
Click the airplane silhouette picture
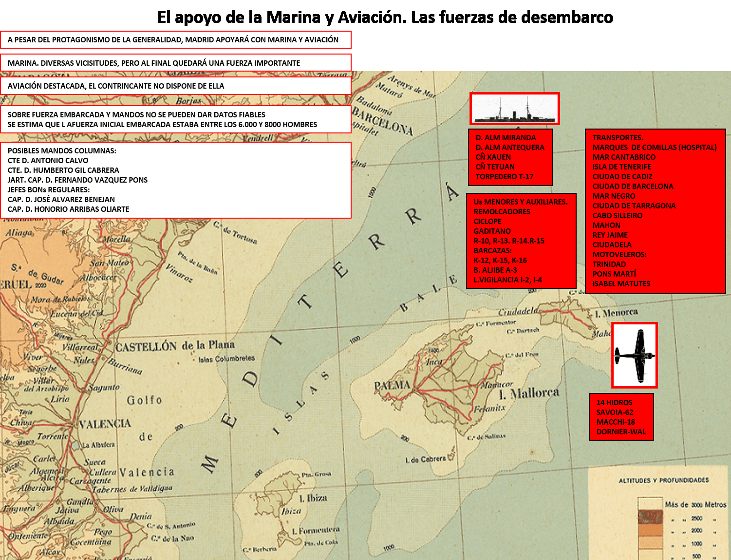click(x=635, y=355)
